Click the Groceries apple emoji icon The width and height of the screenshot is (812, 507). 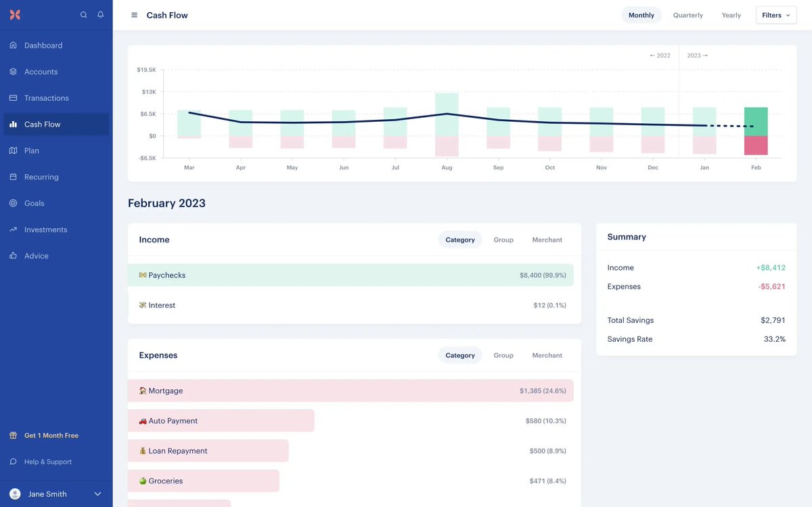[x=143, y=481]
